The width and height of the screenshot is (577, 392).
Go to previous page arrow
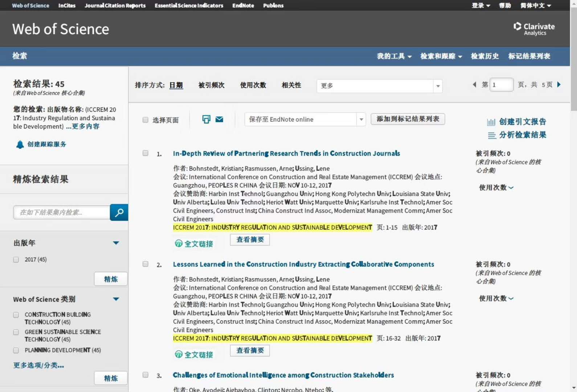click(474, 85)
